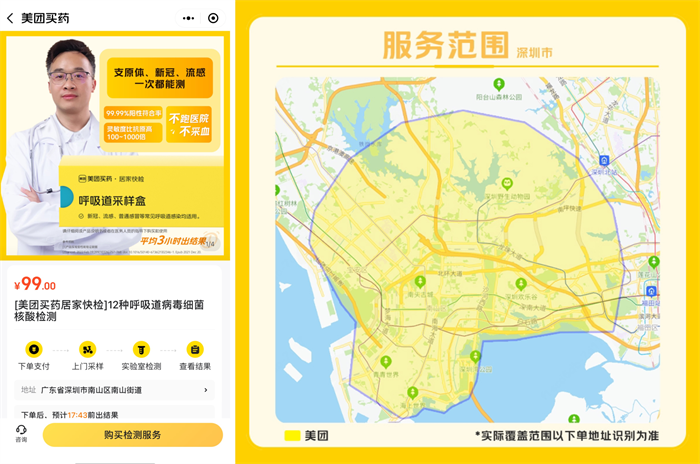
Task: Tap the 实验室检测 step icon
Action: click(141, 349)
